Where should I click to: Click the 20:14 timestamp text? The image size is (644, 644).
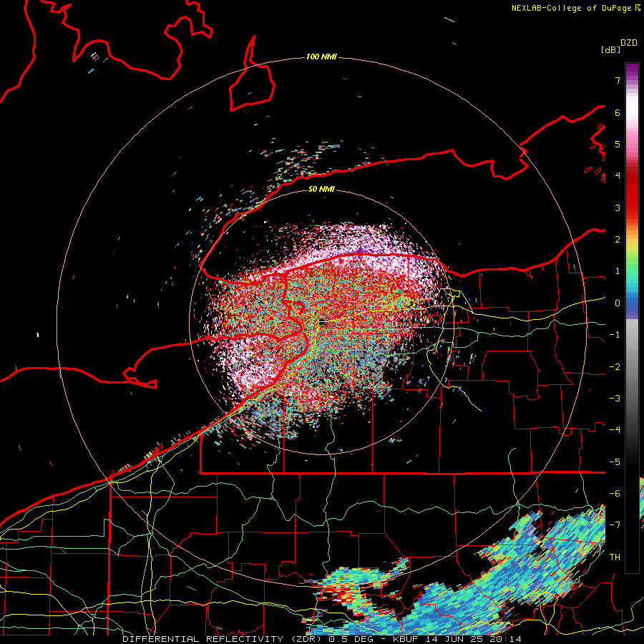(504, 639)
